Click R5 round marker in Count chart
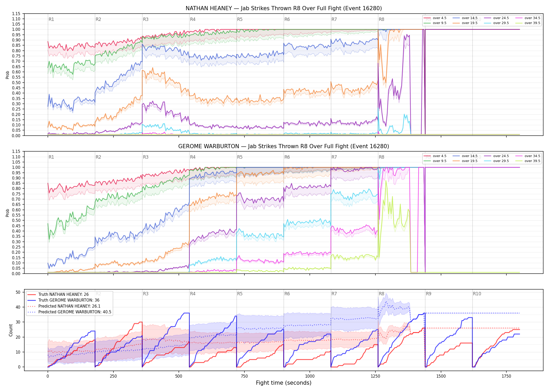 tap(240, 294)
